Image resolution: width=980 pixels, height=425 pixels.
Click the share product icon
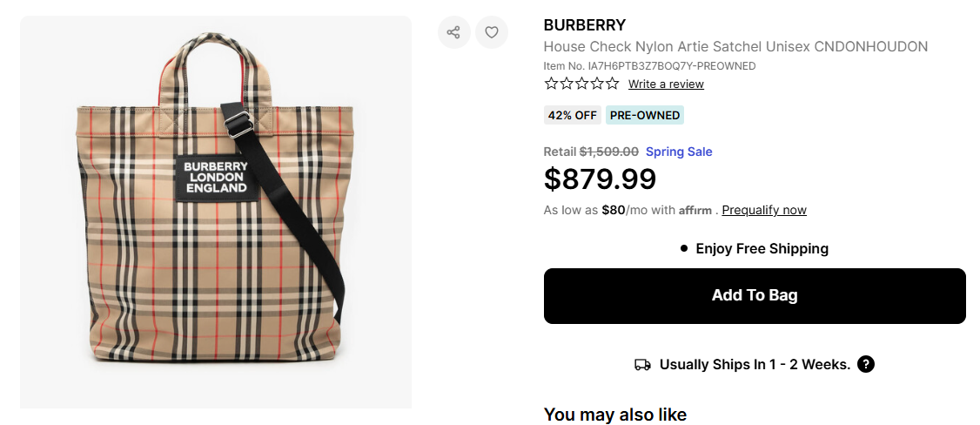(x=453, y=32)
